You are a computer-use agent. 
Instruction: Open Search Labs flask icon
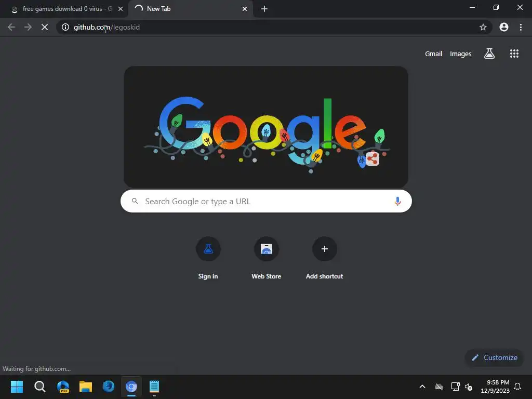(x=489, y=54)
